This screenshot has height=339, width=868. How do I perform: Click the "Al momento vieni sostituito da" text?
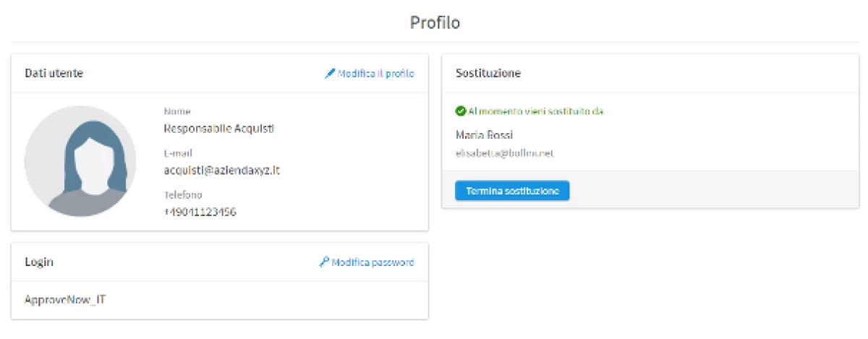(x=535, y=111)
